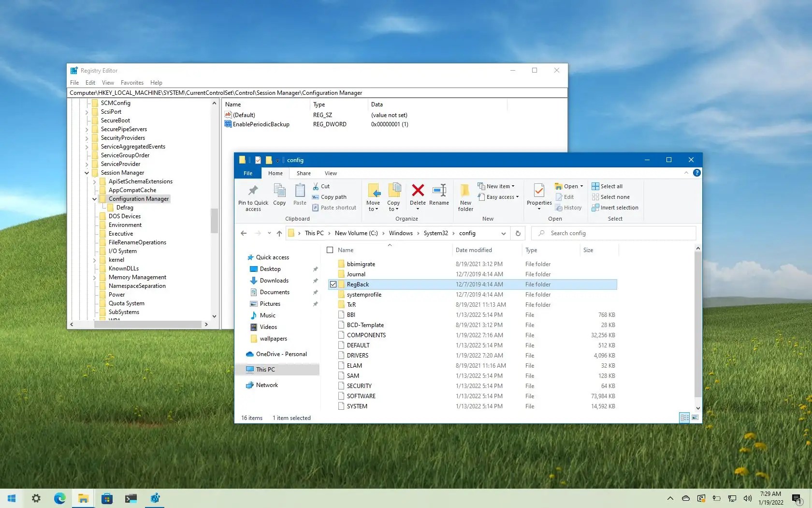The image size is (812, 508).
Task: Open the Favorites menu in Registry Editor
Action: click(132, 82)
